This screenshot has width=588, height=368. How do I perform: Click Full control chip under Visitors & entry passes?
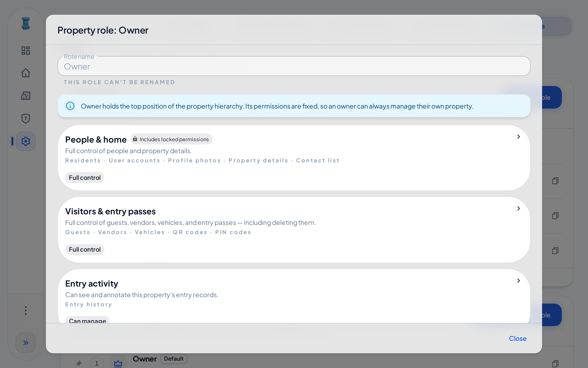85,250
